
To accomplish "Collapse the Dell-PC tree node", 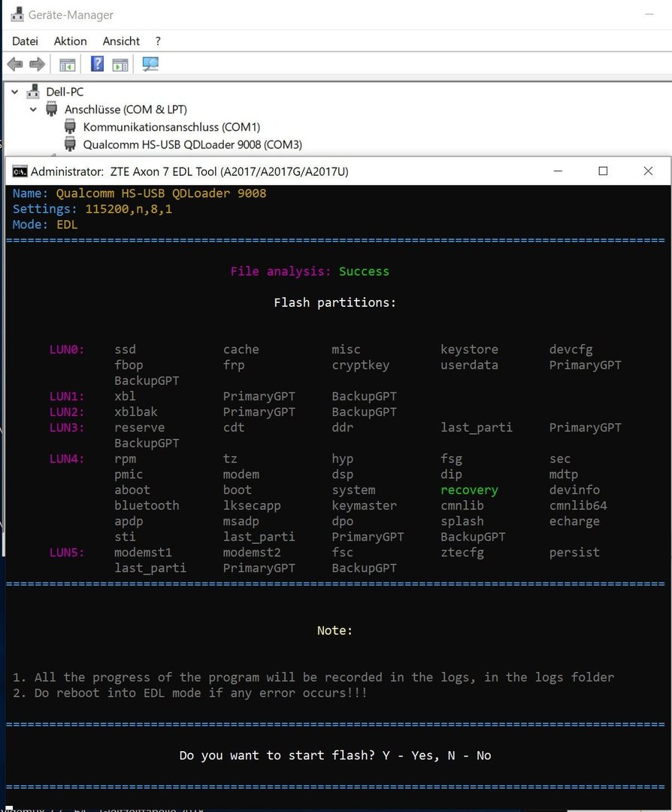I will tap(15, 92).
